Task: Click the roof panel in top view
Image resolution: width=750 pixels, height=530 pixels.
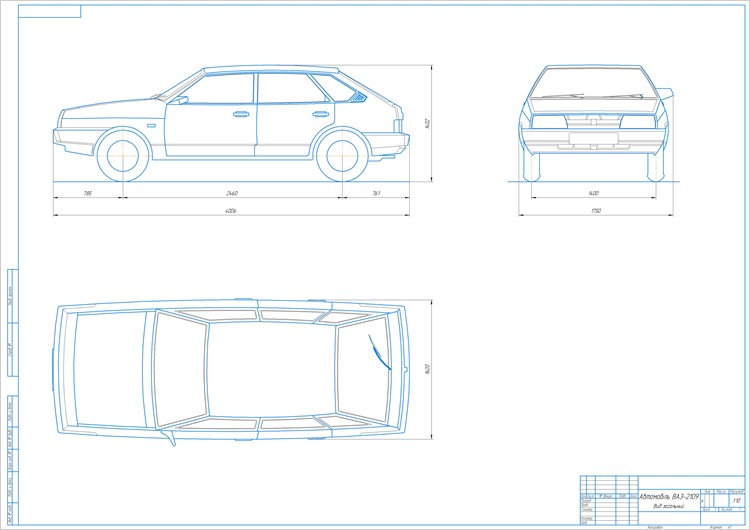Action: pyautogui.click(x=272, y=369)
